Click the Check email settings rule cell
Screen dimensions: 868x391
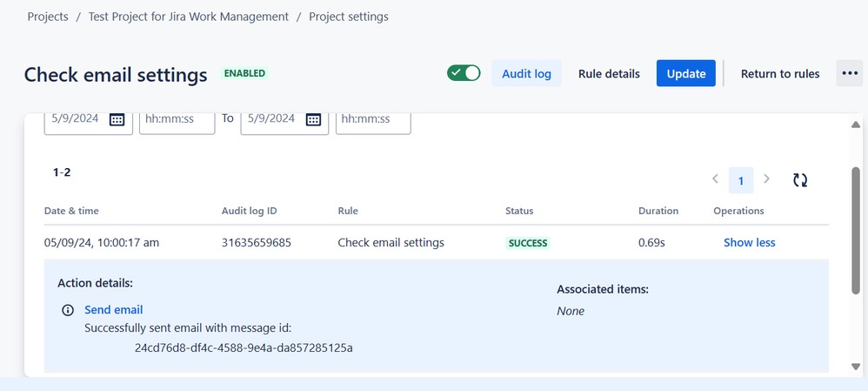click(x=391, y=243)
